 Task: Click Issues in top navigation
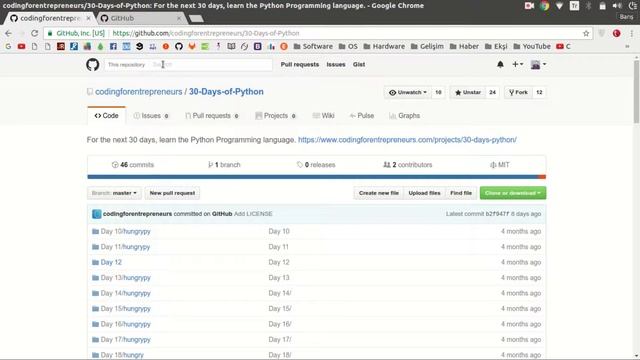click(336, 64)
